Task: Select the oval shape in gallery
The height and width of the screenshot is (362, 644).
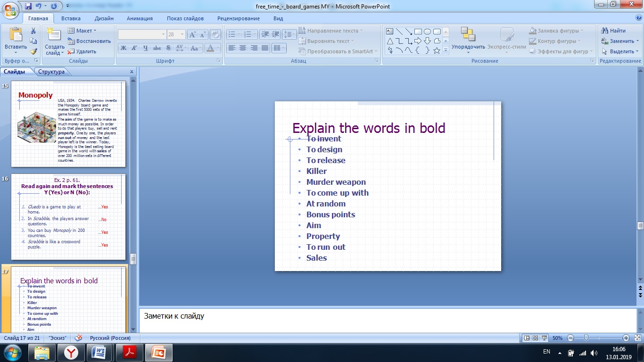Action: [428, 32]
